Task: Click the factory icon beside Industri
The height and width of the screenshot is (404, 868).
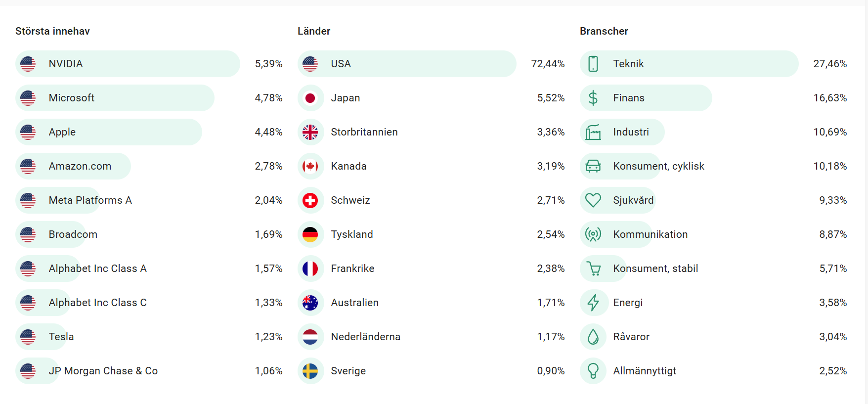Action: pos(593,132)
